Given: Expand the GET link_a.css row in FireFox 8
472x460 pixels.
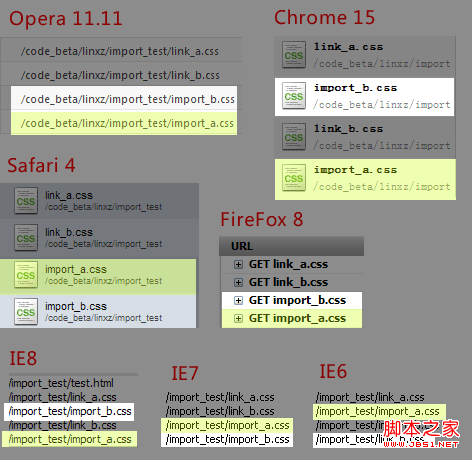Looking at the screenshot, I should (238, 265).
